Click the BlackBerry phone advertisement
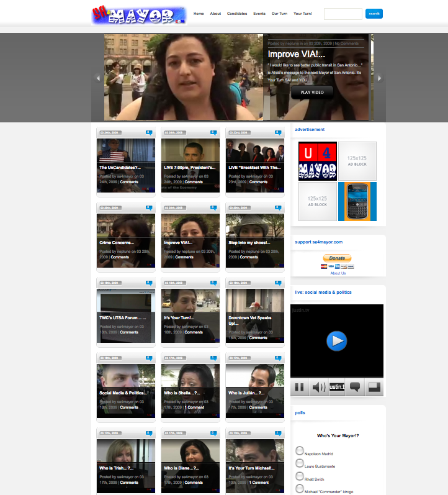 tap(357, 201)
